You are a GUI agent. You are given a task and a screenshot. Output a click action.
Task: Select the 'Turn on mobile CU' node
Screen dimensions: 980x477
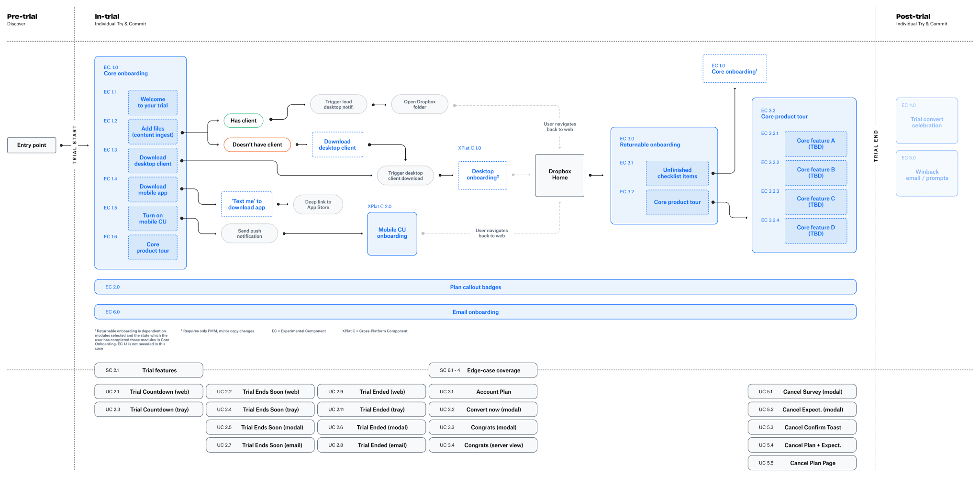point(153,219)
